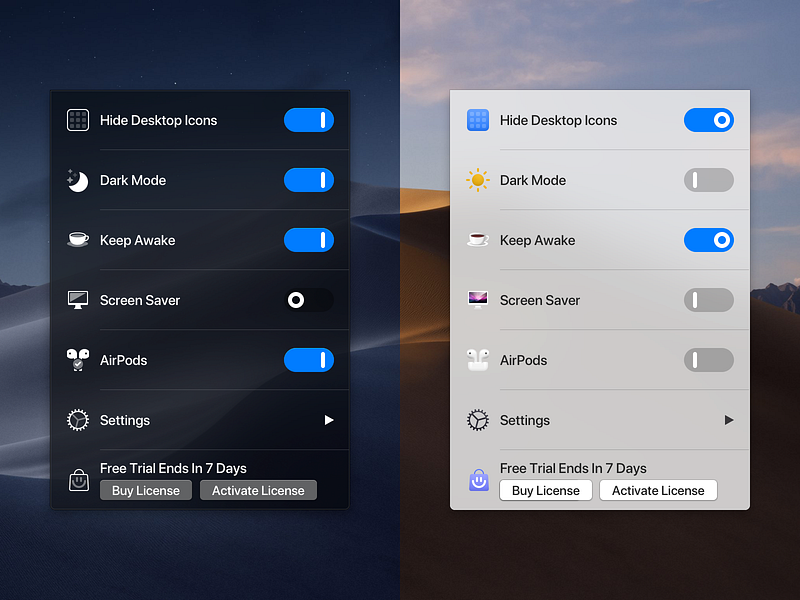The width and height of the screenshot is (800, 600).
Task: Click the crescent moon Dark Mode icon
Action: click(x=78, y=180)
